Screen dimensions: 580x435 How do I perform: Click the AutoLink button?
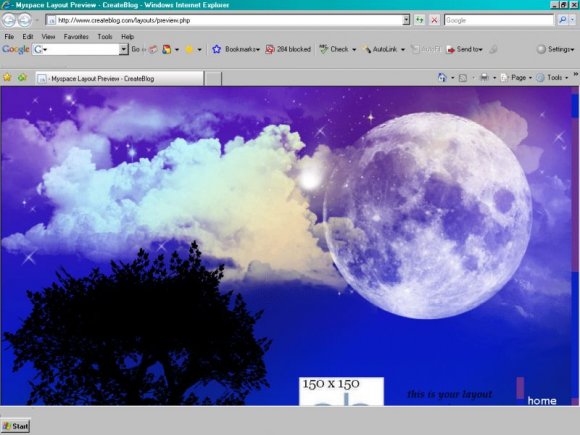380,49
